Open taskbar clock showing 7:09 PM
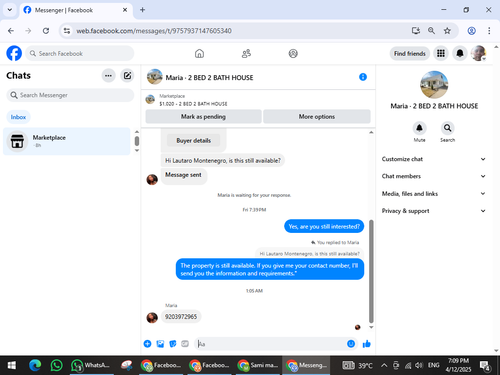The width and height of the screenshot is (500, 375). tap(458, 365)
